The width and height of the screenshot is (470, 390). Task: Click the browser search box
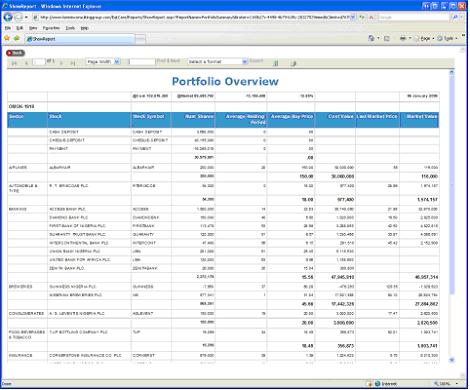pyautogui.click(x=414, y=17)
